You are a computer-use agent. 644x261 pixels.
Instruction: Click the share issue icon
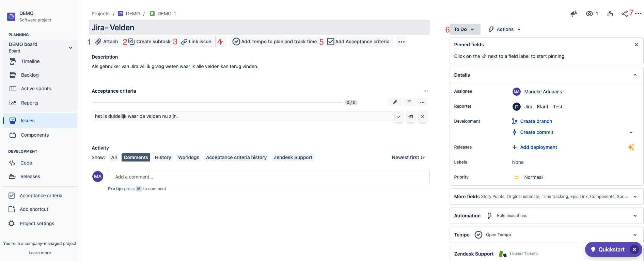click(624, 14)
